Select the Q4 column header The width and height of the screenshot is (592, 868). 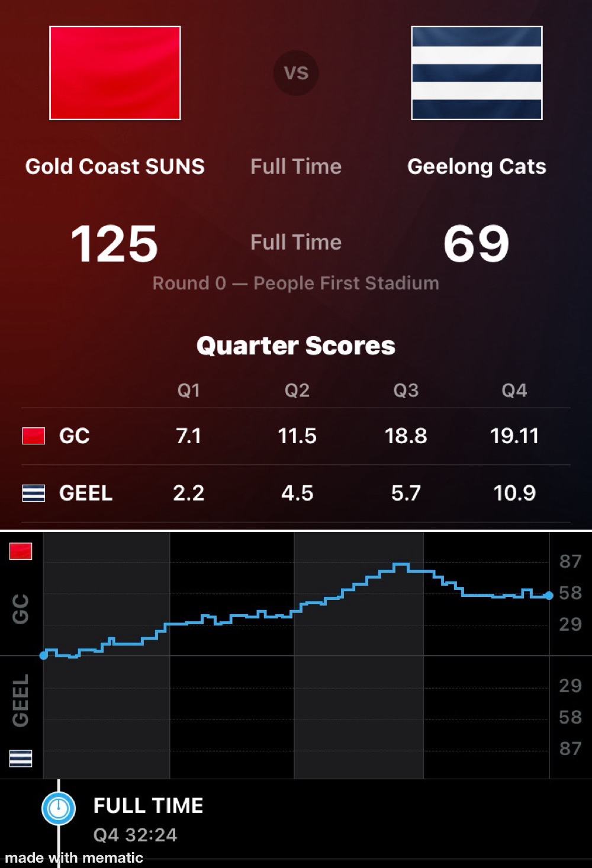(514, 391)
